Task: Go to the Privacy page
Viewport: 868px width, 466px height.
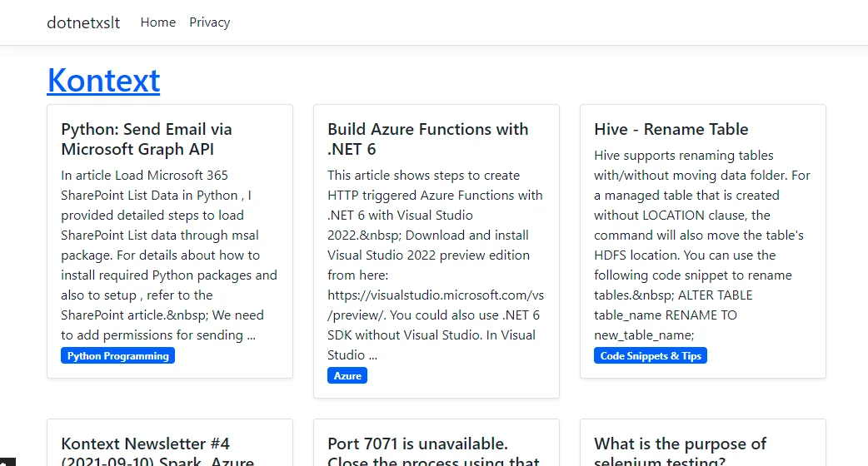Action: point(209,22)
